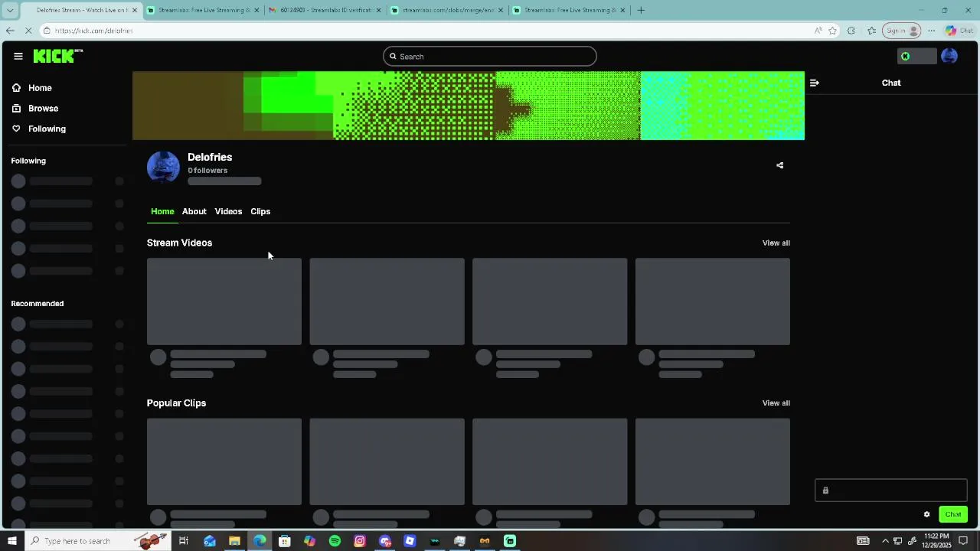The image size is (980, 551).
Task: Show hidden system tray icons
Action: 886,541
